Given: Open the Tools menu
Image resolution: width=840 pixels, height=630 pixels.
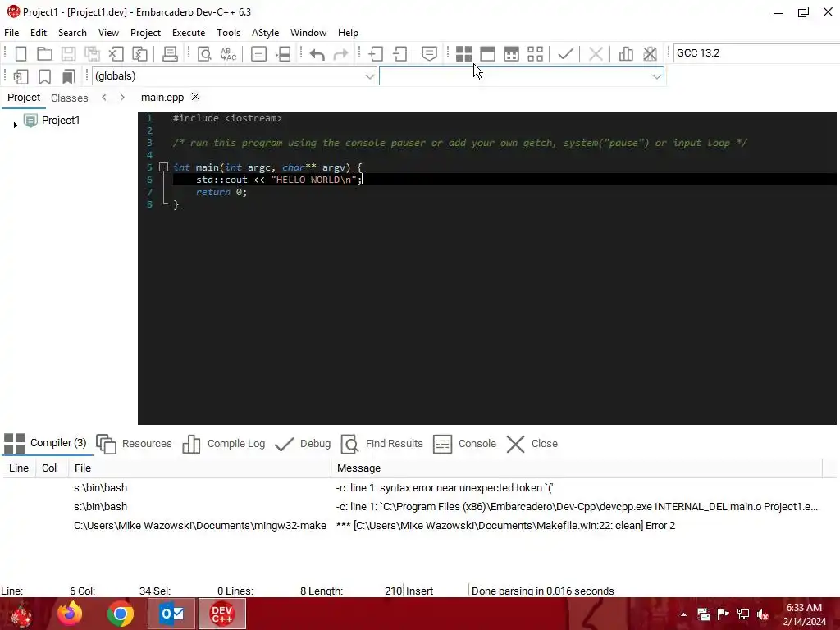Looking at the screenshot, I should (228, 33).
